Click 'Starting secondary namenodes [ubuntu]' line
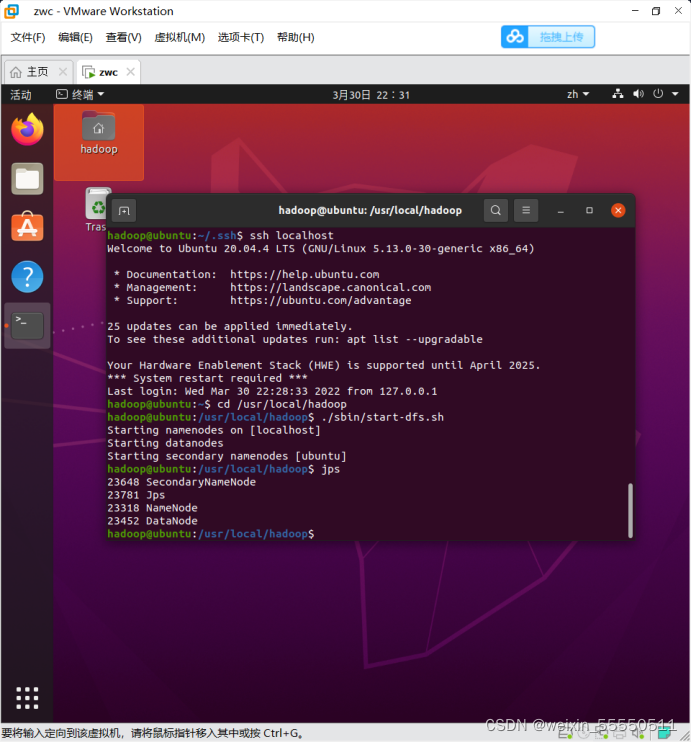692x742 pixels. [x=227, y=456]
